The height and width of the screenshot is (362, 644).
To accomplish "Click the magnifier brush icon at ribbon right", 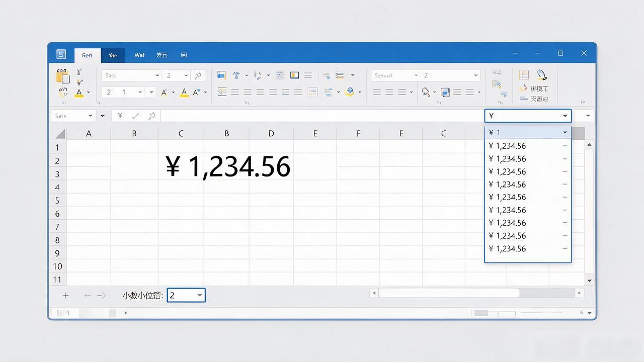I will click(542, 75).
